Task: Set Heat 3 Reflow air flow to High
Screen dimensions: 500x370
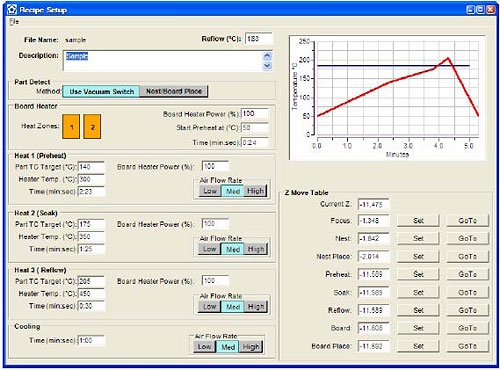Action: pos(256,307)
